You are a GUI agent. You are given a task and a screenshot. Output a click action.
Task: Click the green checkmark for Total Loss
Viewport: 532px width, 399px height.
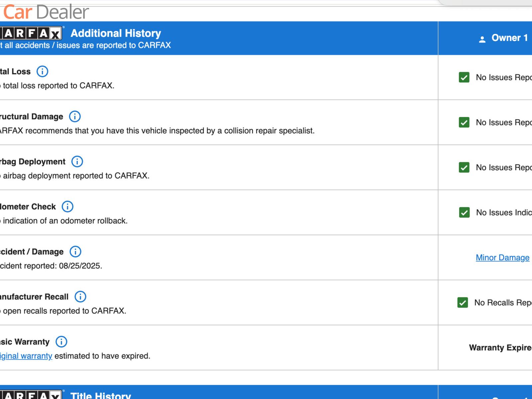464,77
